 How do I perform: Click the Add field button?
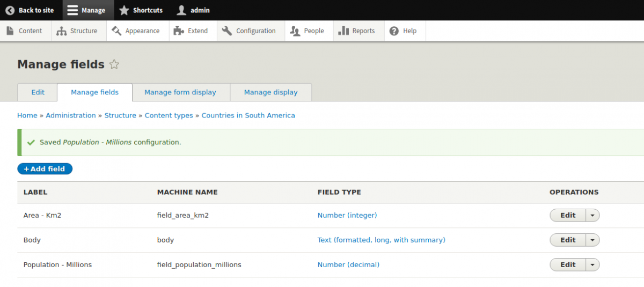45,169
